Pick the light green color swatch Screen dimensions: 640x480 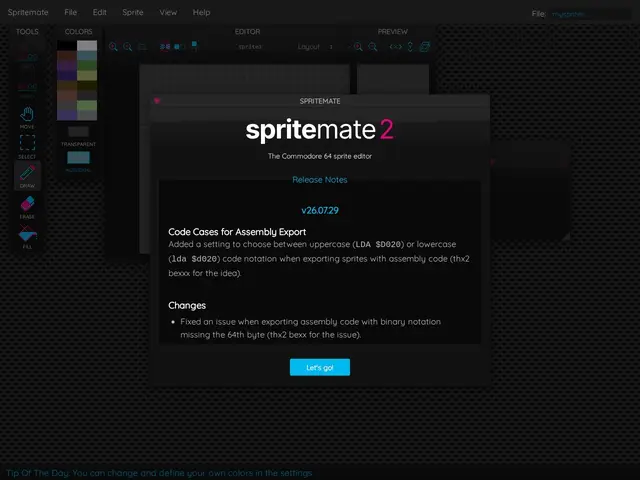click(x=87, y=105)
